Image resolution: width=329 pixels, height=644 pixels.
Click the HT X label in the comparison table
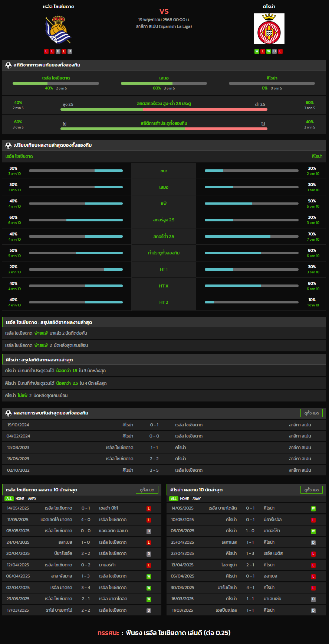pos(164,286)
